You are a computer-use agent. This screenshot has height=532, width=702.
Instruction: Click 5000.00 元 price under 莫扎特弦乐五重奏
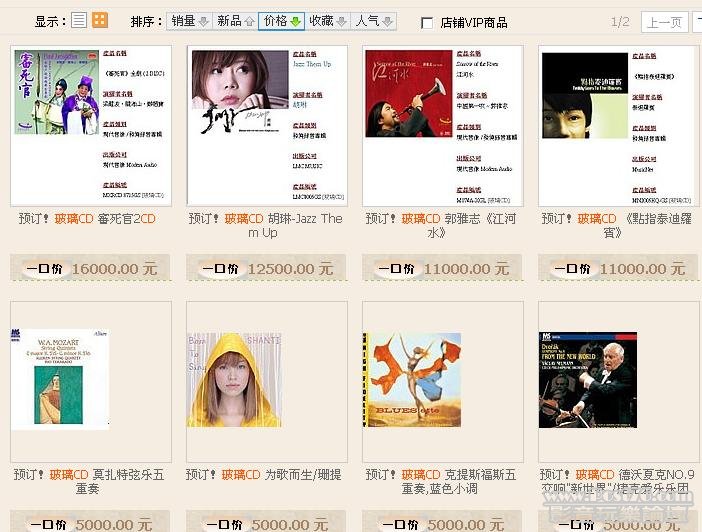tap(114, 524)
